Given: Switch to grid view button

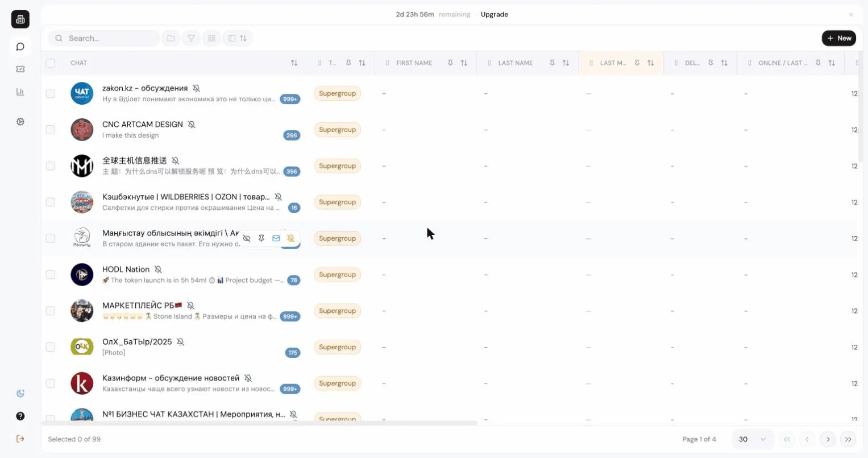Looking at the screenshot, I should [211, 38].
